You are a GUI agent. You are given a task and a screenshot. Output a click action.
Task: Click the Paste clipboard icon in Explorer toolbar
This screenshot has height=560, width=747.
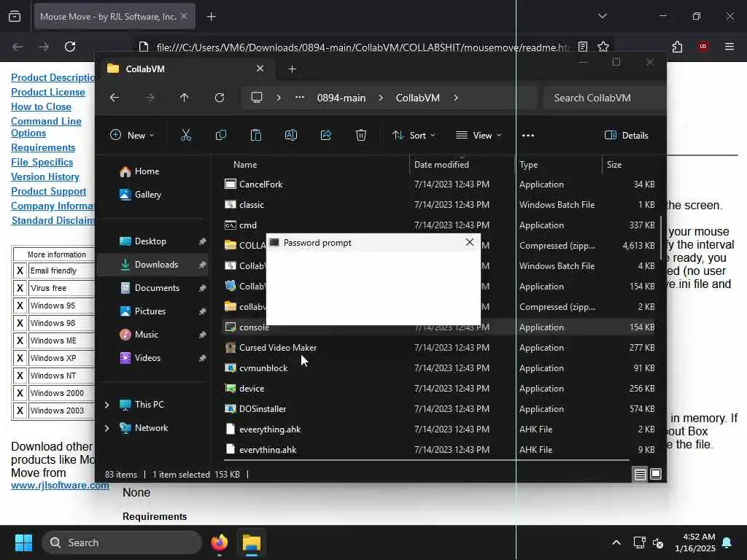point(256,135)
